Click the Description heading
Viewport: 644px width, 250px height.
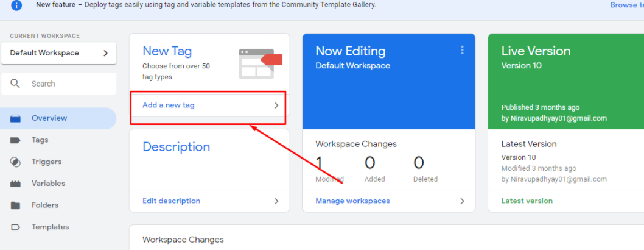(176, 147)
